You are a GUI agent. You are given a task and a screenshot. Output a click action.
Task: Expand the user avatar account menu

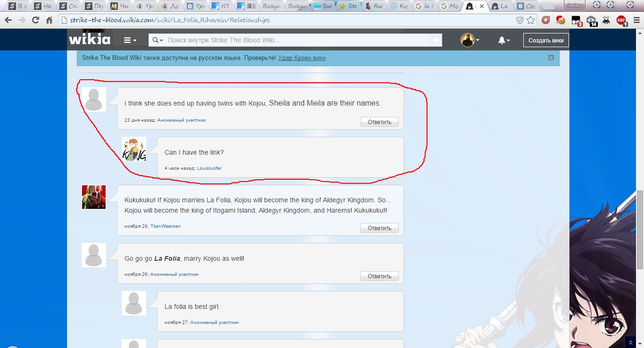(x=470, y=41)
